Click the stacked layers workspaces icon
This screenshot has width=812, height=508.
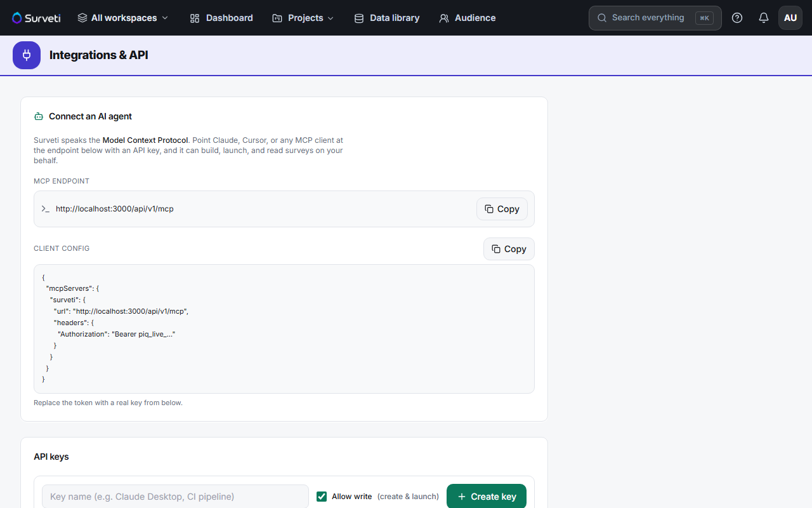tap(82, 18)
